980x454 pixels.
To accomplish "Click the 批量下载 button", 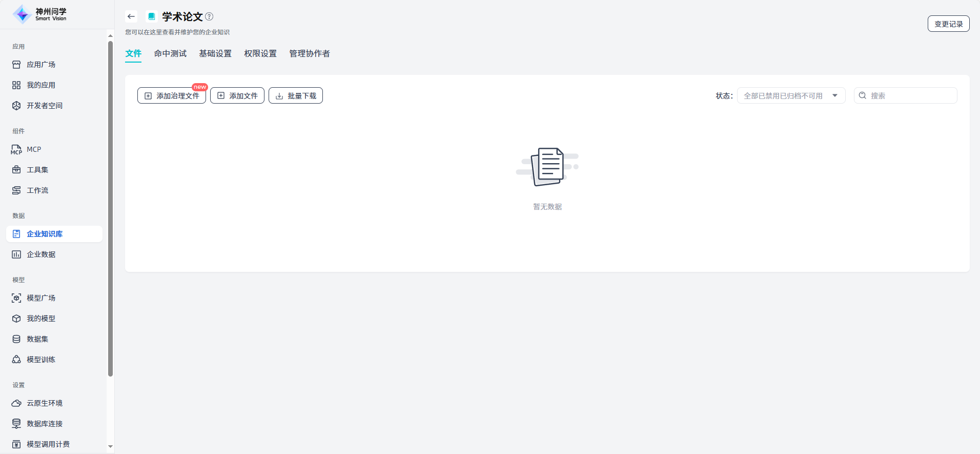I will pos(296,96).
